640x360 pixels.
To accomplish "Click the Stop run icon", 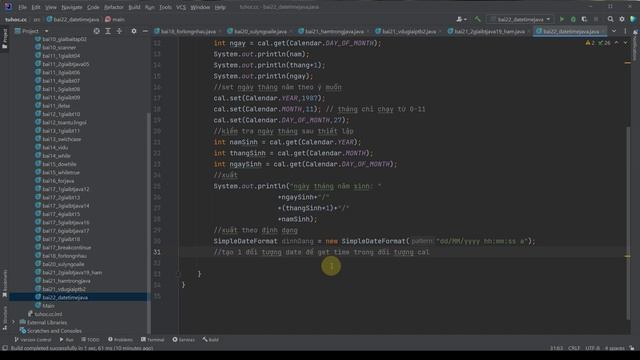I will 596,19.
